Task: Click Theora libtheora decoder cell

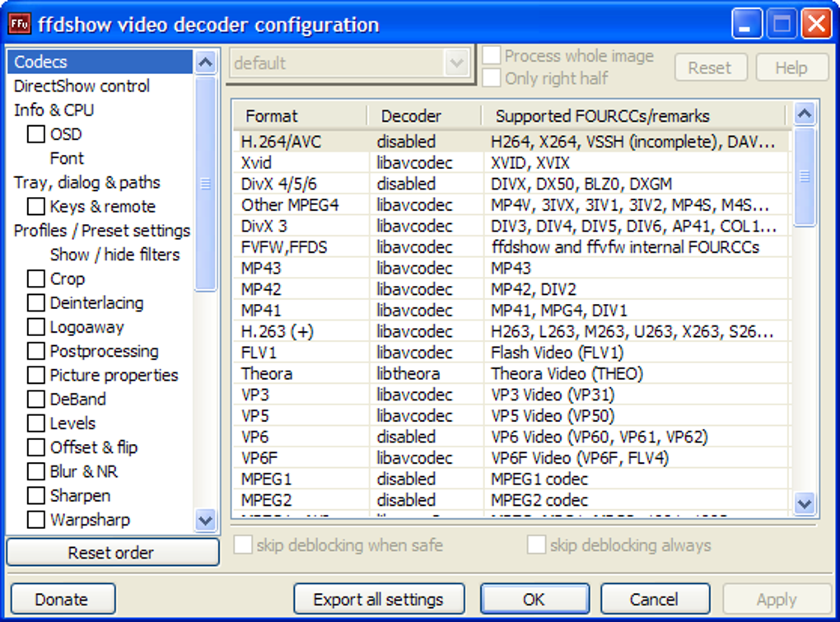Action: [x=426, y=373]
